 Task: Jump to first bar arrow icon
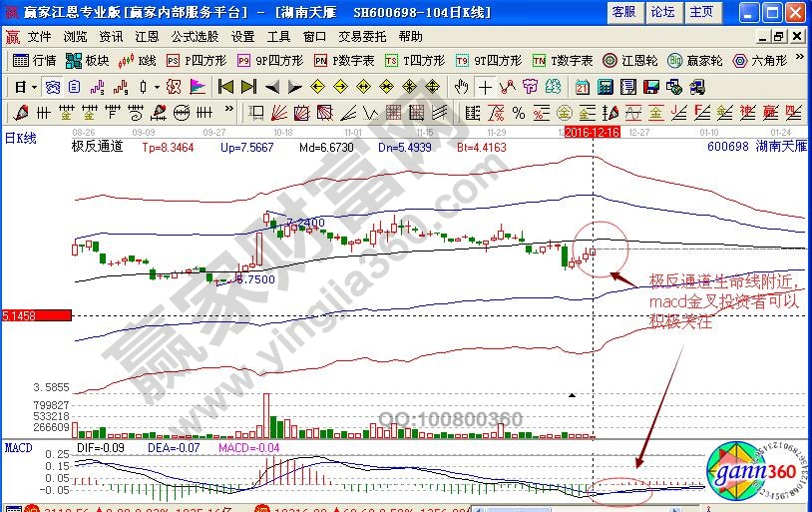click(x=225, y=86)
